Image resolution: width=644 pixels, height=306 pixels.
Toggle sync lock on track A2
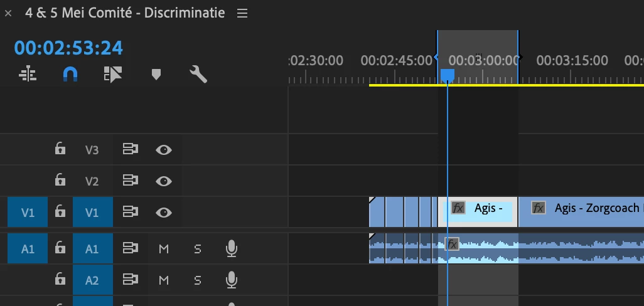click(x=130, y=280)
